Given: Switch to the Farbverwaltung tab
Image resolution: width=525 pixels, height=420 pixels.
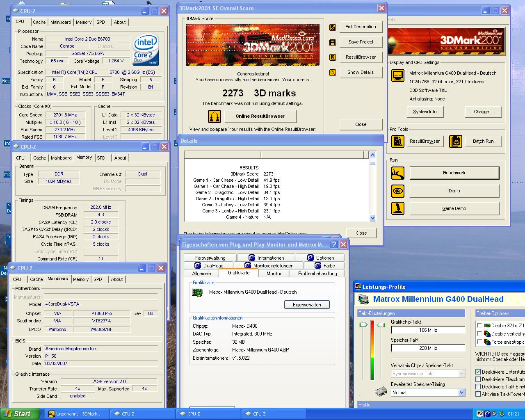Looking at the screenshot, I should (210, 258).
